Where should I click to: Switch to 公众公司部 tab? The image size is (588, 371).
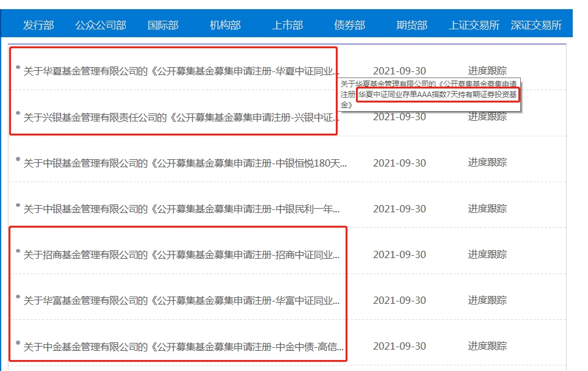101,25
